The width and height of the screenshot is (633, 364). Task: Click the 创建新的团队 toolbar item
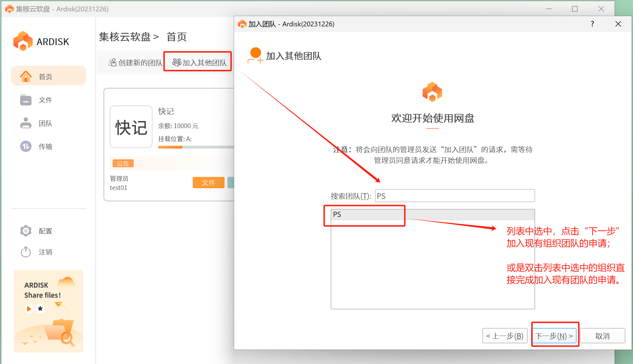(135, 63)
